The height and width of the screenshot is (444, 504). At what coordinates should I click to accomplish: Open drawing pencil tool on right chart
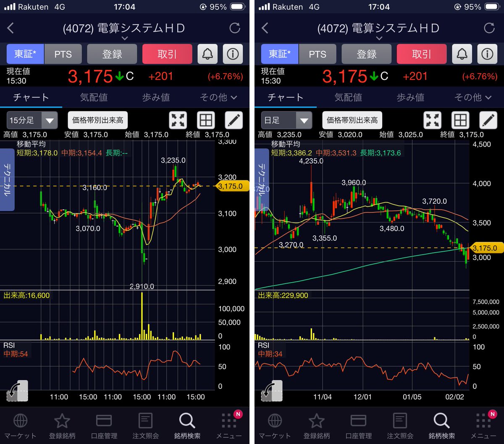coord(488,120)
